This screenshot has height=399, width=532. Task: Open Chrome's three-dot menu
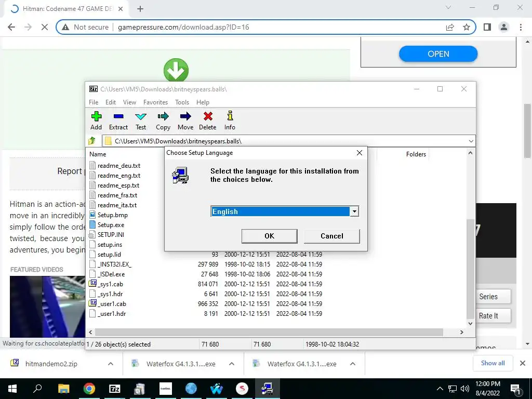[521, 27]
